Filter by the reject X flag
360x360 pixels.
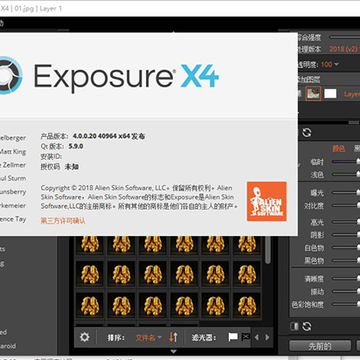[x=246, y=337]
